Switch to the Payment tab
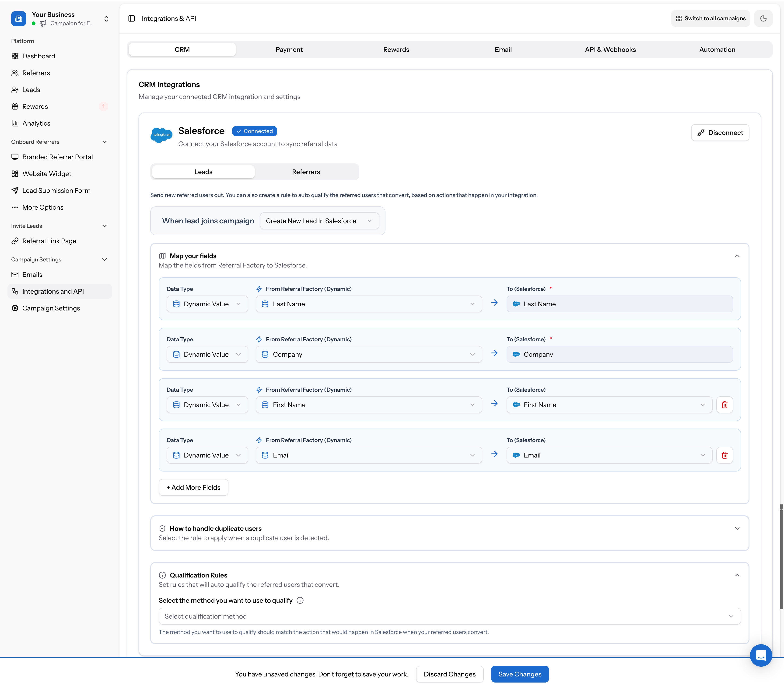784x690 pixels. click(289, 49)
